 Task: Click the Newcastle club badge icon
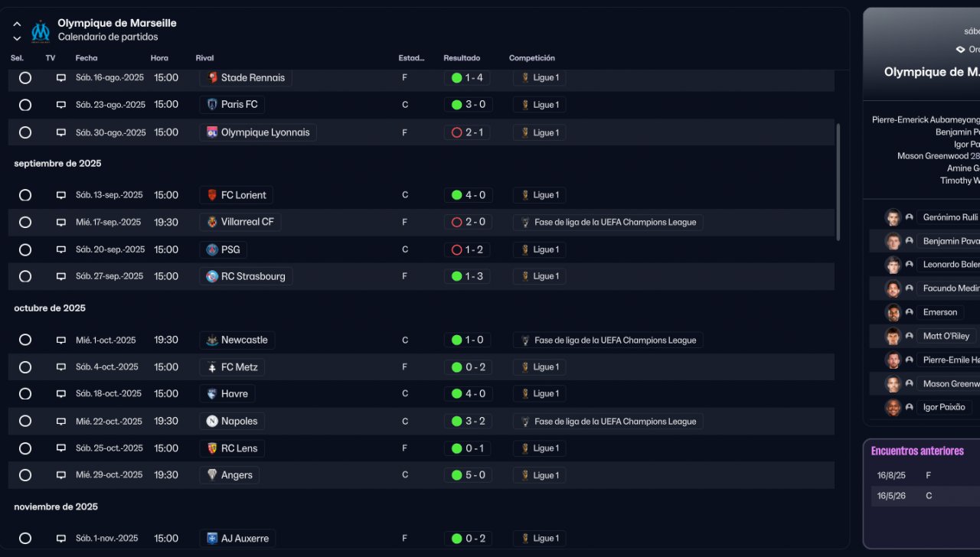(212, 340)
